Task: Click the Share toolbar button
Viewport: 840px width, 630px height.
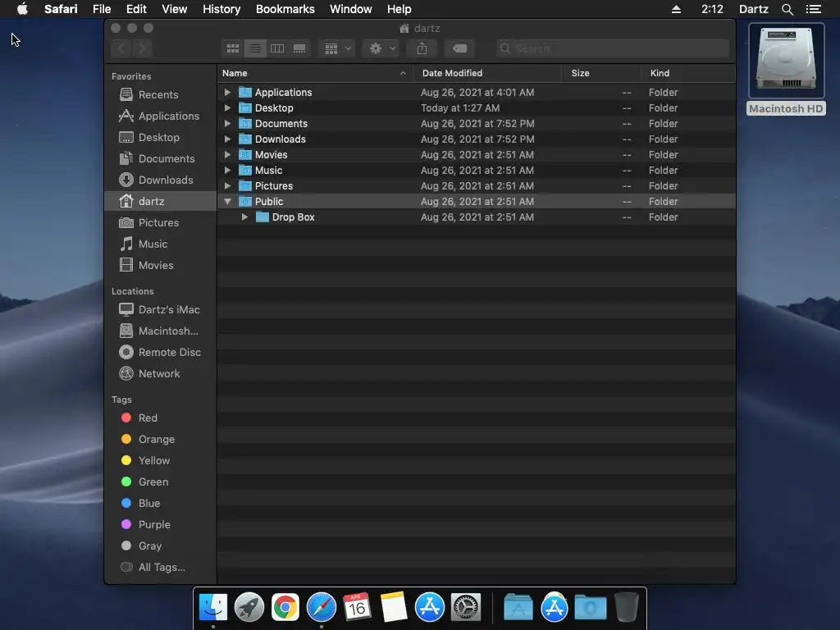Action: click(422, 48)
